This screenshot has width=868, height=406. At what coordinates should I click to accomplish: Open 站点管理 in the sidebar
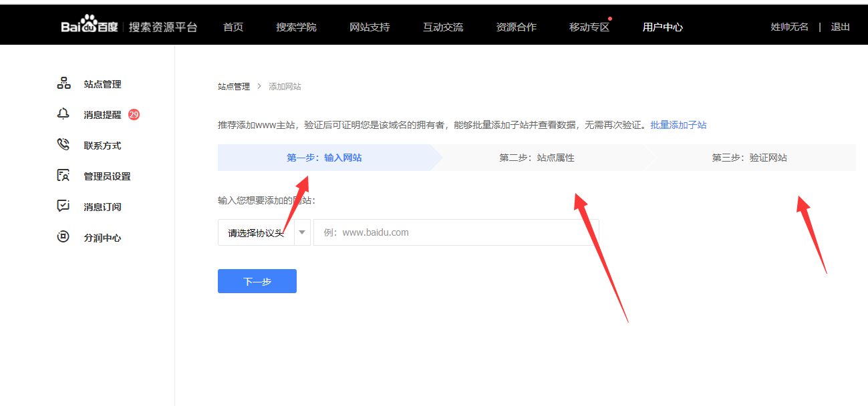click(x=102, y=84)
